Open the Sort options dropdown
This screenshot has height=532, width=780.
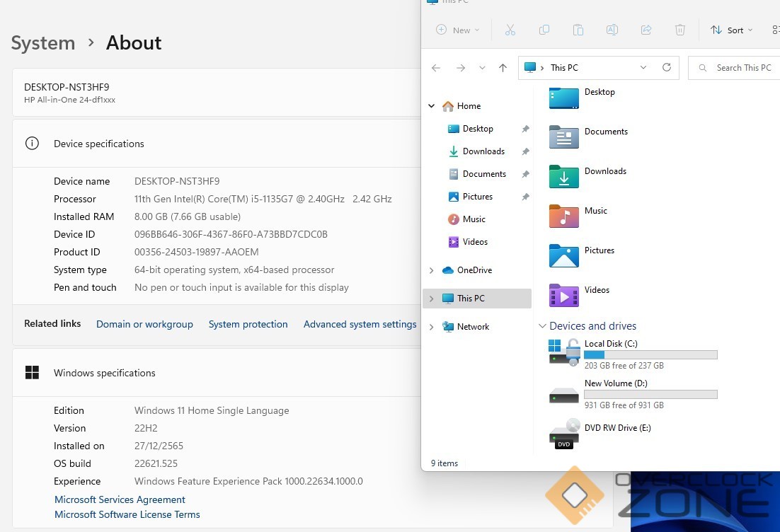click(x=732, y=30)
